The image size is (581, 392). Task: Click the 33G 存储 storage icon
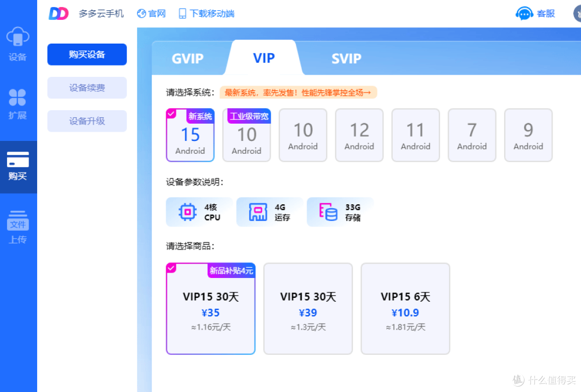coord(328,212)
